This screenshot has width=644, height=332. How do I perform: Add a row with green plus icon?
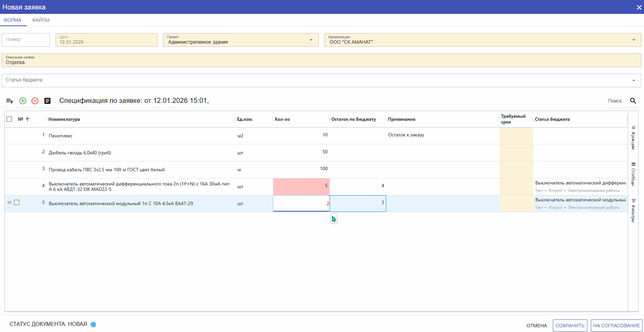23,101
